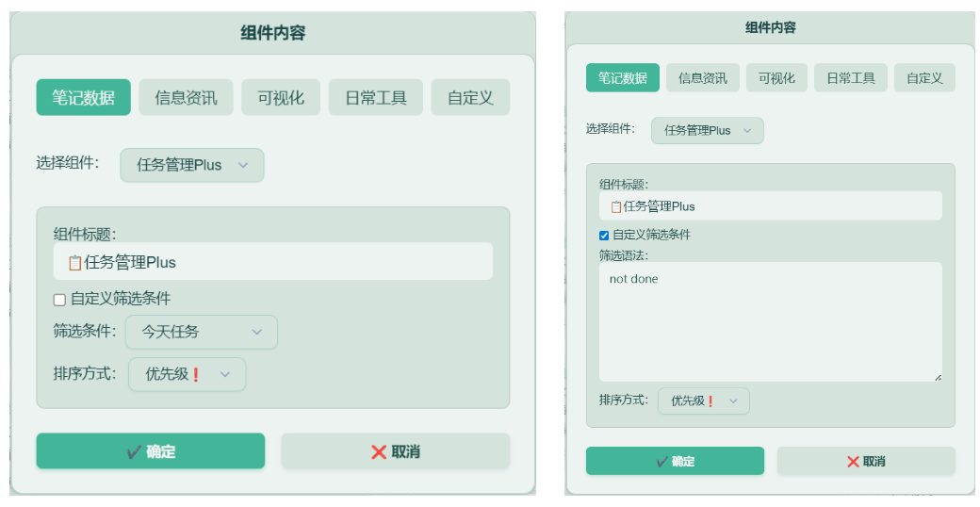This screenshot has width=980, height=507.
Task: Click the resize handle of the 筛选语法 text area
Action: pyautogui.click(x=937, y=377)
